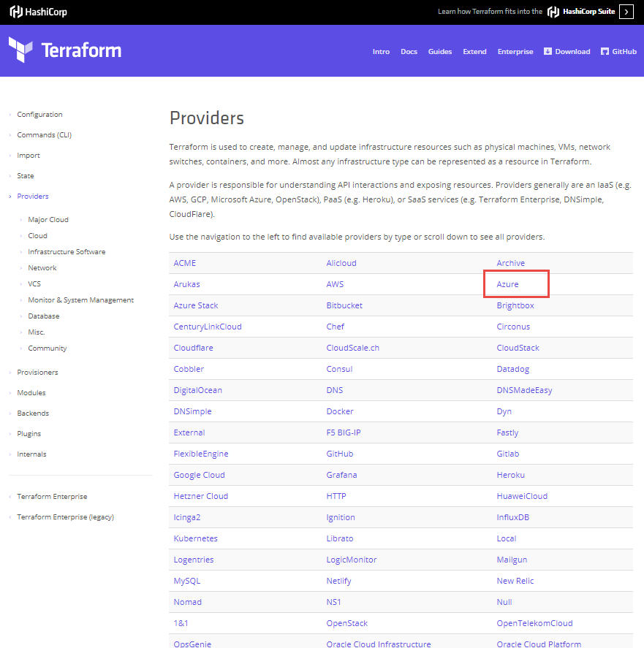Screen dimensions: 644x648
Task: Open the Extend navigation item
Action: click(x=475, y=52)
